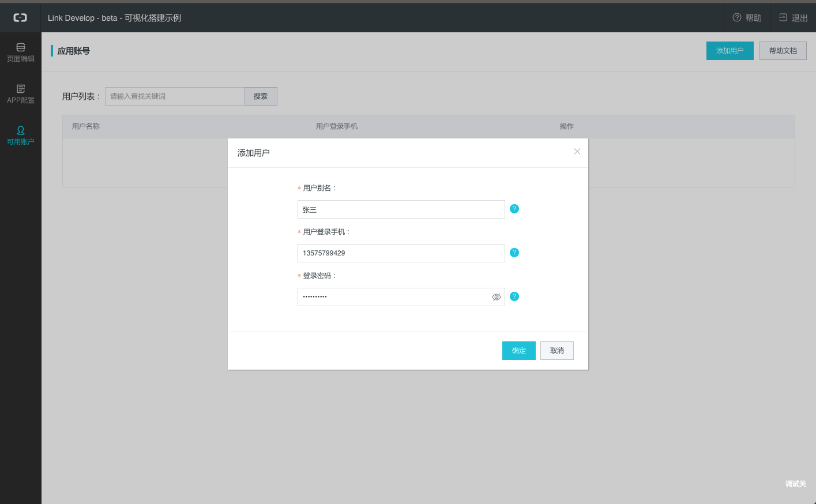Open the 页面编辑 sidebar item

21,52
